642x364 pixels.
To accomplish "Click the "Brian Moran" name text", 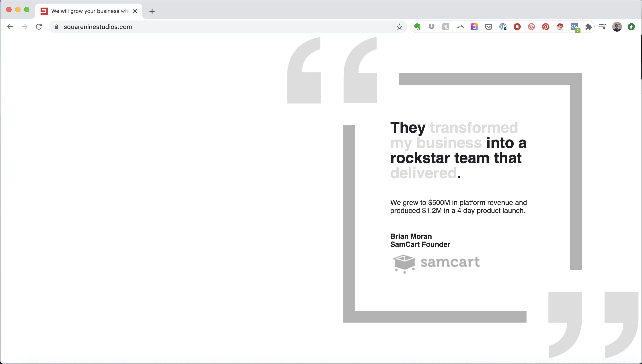I will 411,236.
